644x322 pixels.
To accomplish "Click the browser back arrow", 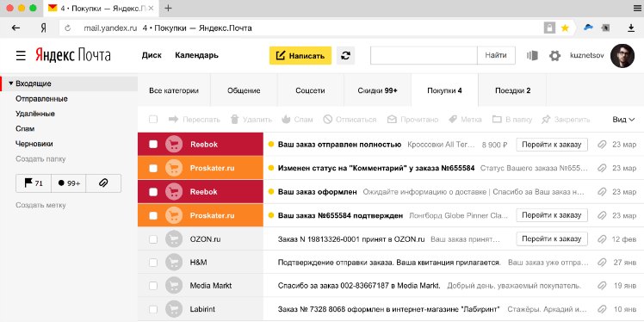I will coord(15,28).
